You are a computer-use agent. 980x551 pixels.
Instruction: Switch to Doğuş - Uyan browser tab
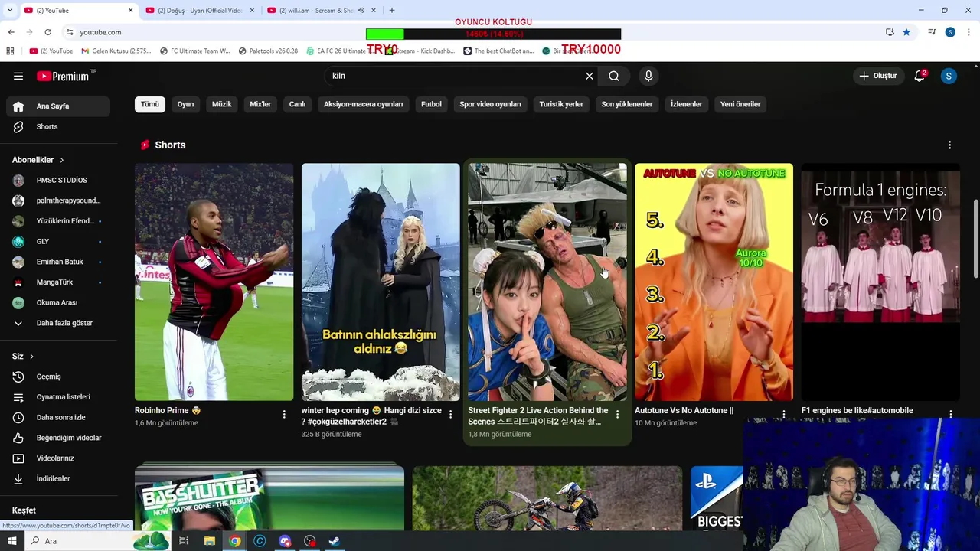[201, 11]
